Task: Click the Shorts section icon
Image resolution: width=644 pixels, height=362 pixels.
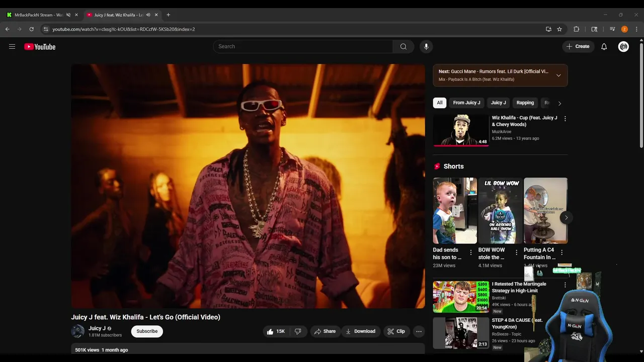Action: [x=437, y=166]
